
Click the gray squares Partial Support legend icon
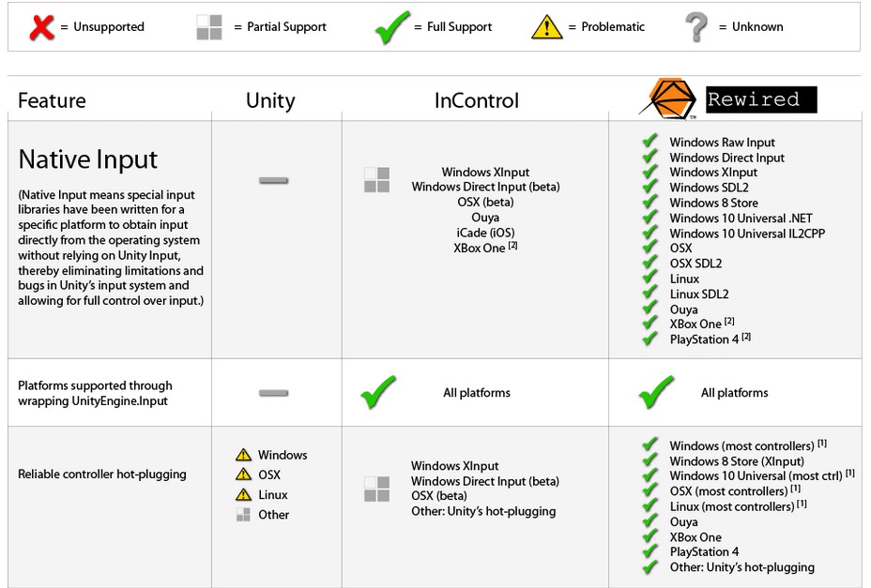coord(209,27)
